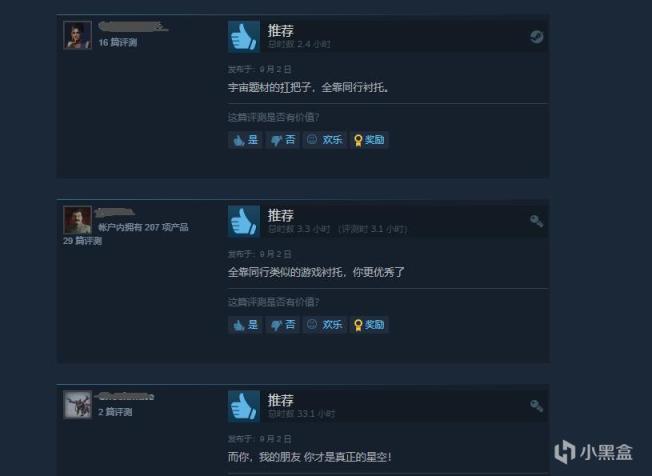Open the 帐户内拥有 207 项产品 link
The width and height of the screenshot is (652, 476).
click(143, 227)
